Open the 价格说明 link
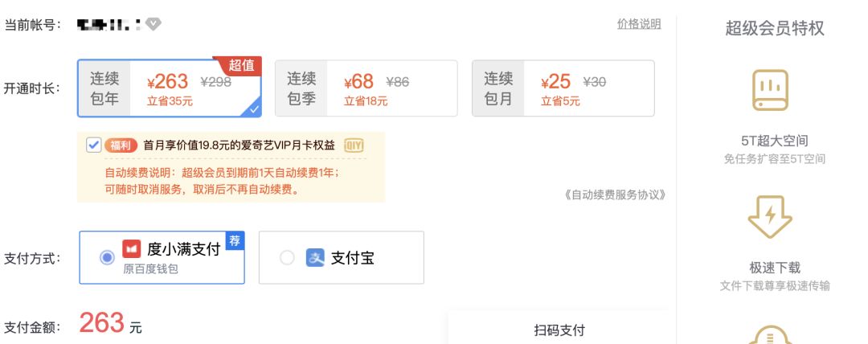Screen dimensions: 868x344 tap(639, 24)
